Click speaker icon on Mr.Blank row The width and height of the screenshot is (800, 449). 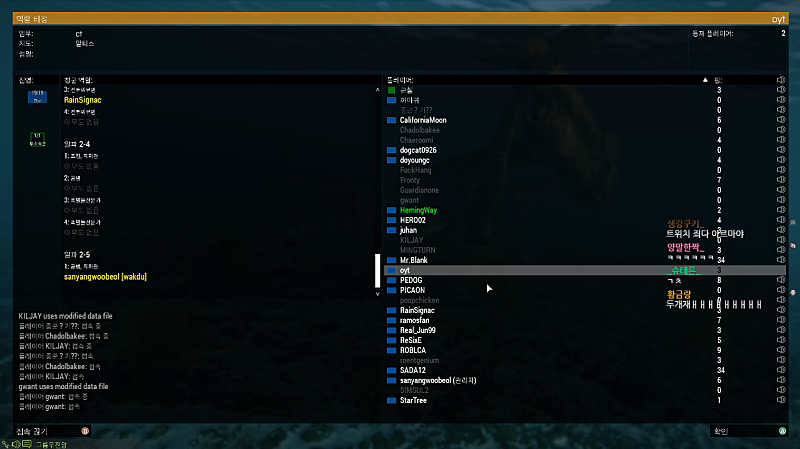coord(781,260)
